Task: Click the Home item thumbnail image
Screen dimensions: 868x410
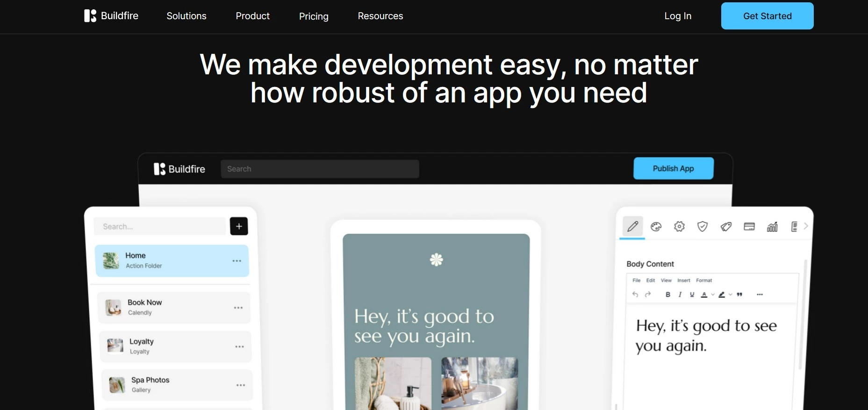Action: tap(111, 261)
